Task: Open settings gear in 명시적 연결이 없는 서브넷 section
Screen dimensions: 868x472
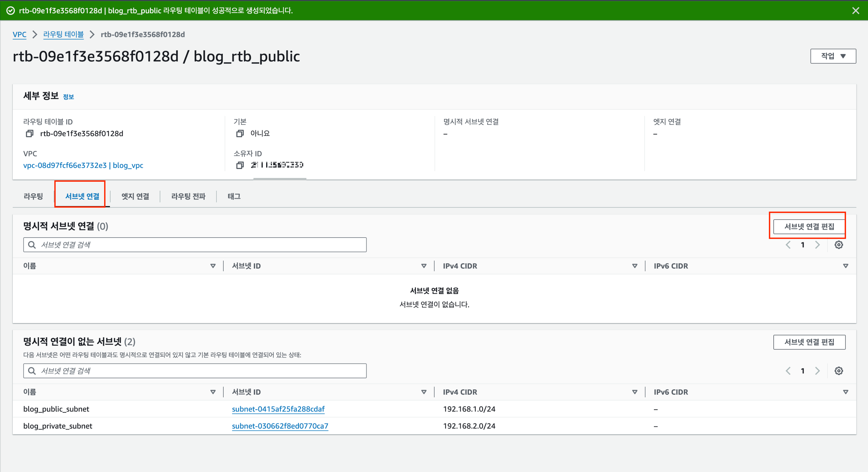Action: [x=838, y=371]
